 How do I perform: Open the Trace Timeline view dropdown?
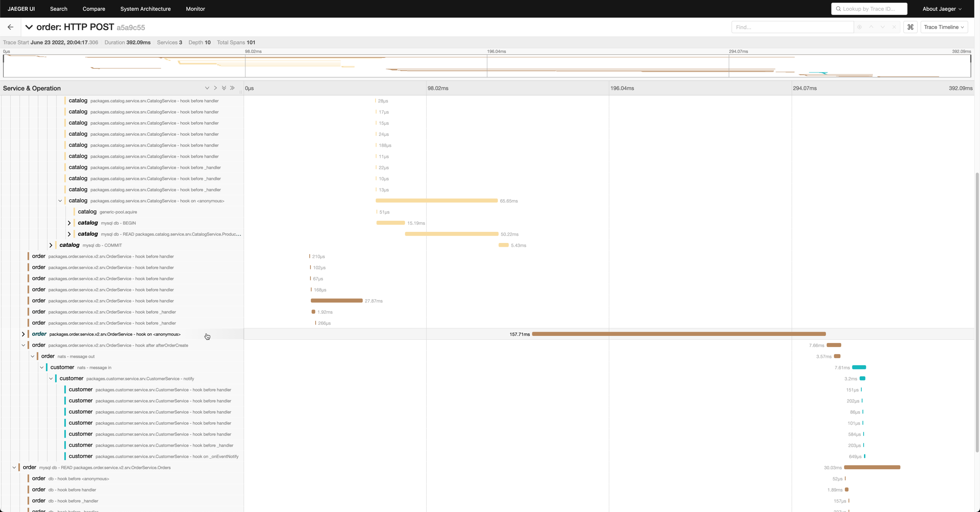click(x=944, y=27)
